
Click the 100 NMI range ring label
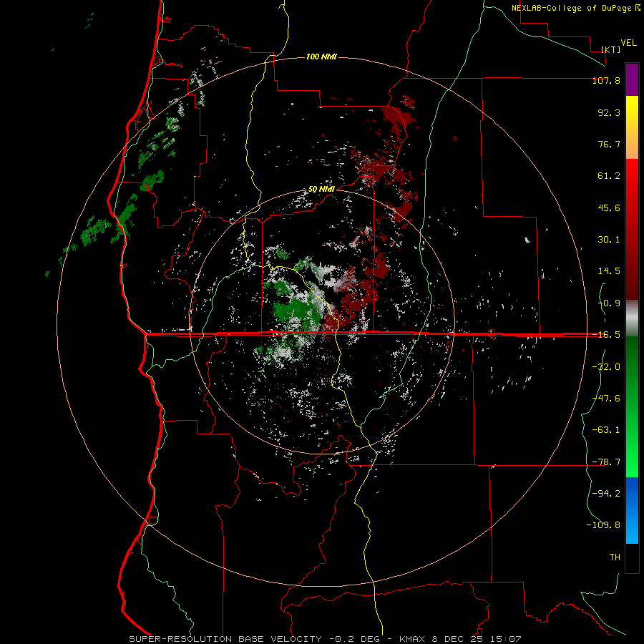[x=321, y=57]
